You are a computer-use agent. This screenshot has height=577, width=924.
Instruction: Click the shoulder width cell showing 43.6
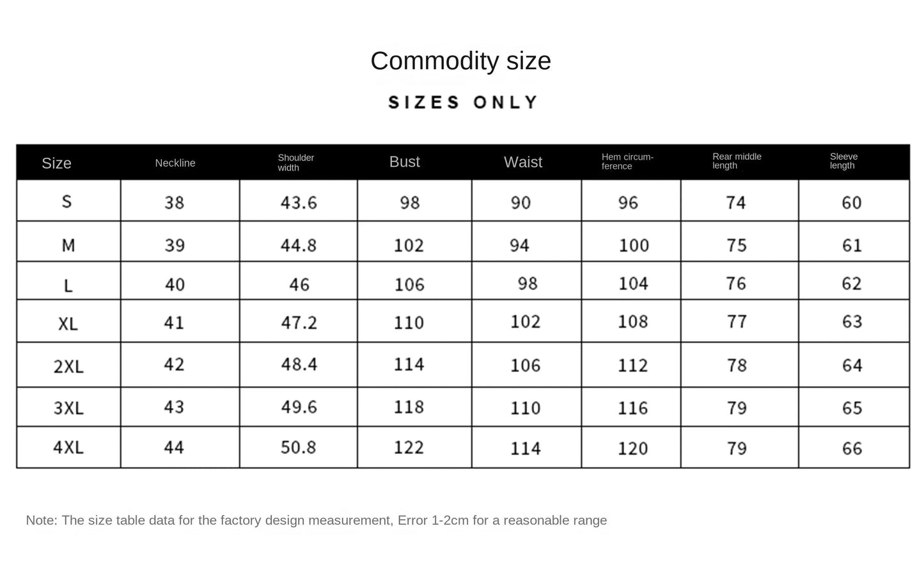(x=299, y=203)
